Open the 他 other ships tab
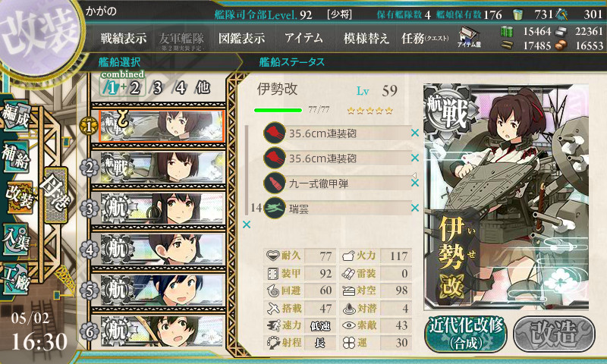The width and height of the screenshot is (607, 364). pos(203,88)
